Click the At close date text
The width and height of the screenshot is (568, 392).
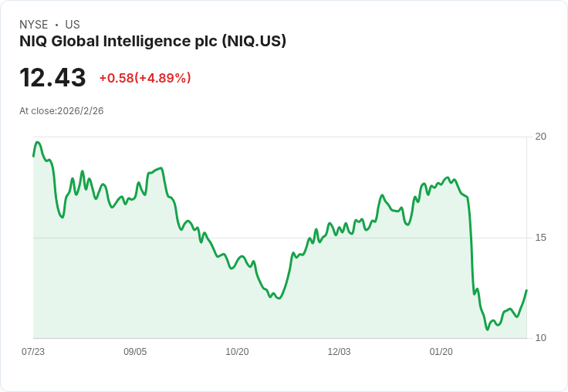click(x=62, y=111)
